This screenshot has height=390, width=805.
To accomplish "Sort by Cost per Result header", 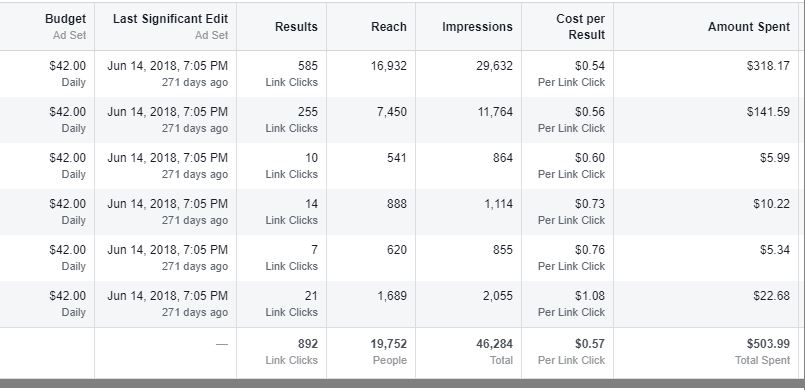I will [x=580, y=27].
